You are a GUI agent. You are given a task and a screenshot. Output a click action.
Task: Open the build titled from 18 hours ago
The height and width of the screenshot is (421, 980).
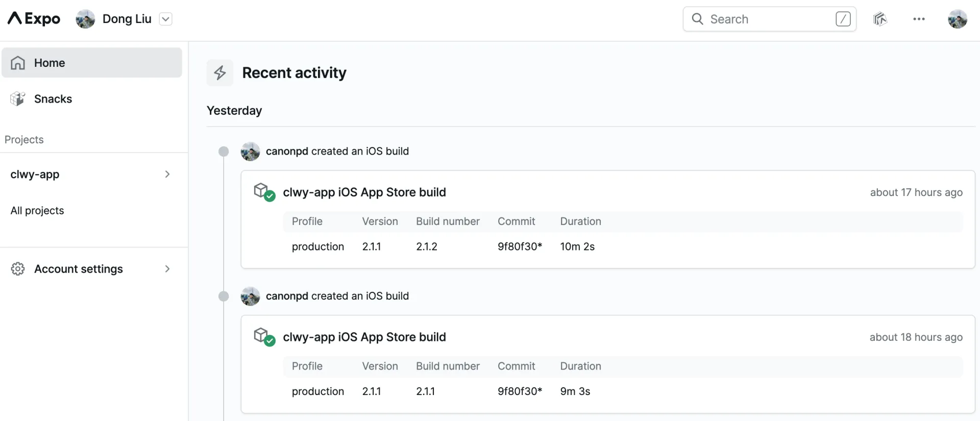[x=364, y=337]
